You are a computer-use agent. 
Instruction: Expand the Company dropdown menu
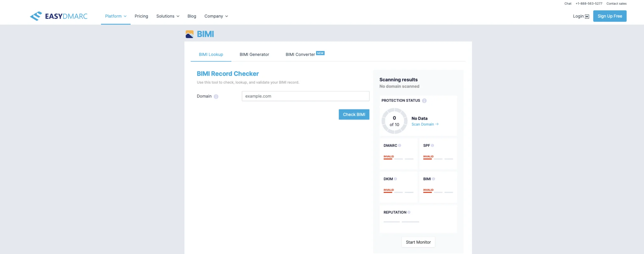[x=216, y=16]
